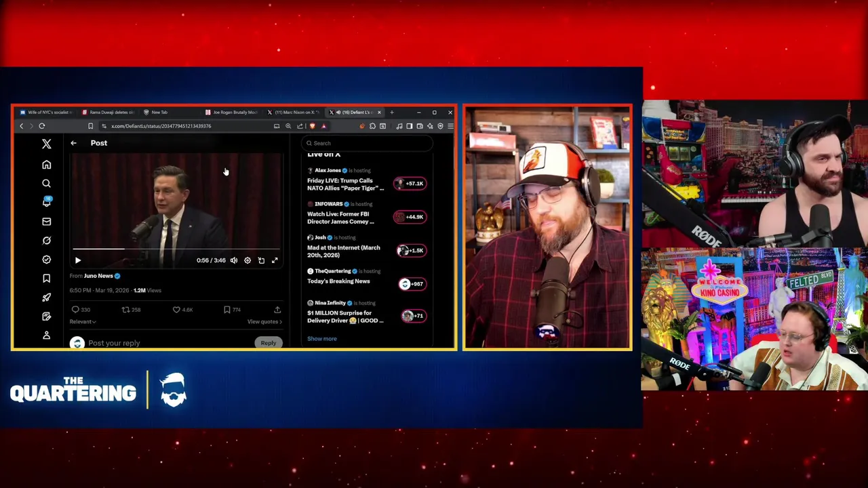
Task: Toggle picture-in-picture on the video
Action: point(261,260)
